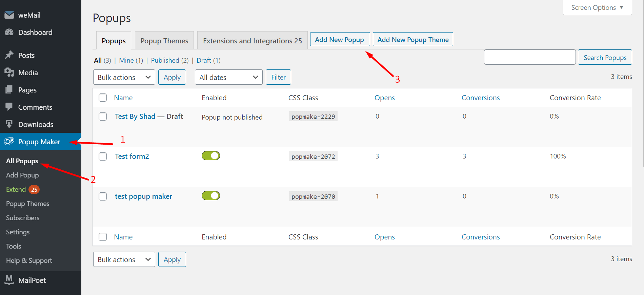Image resolution: width=644 pixels, height=295 pixels.
Task: Tick the select-all checkbox in header
Action: [103, 98]
